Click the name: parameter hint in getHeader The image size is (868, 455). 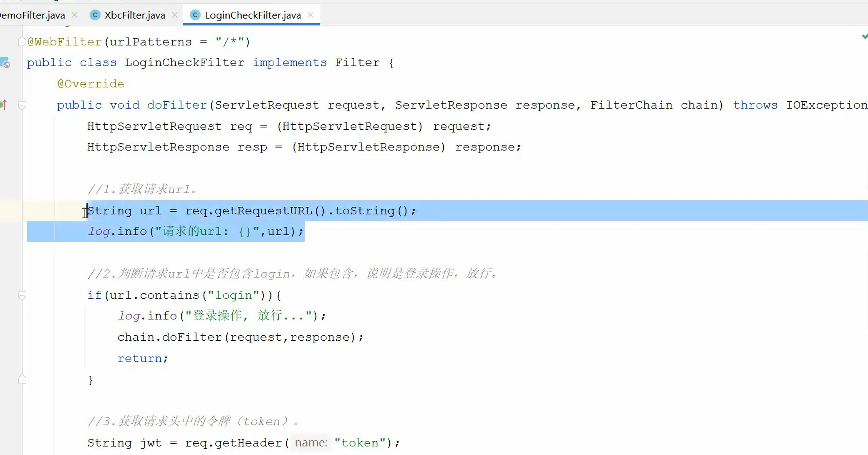click(x=311, y=442)
